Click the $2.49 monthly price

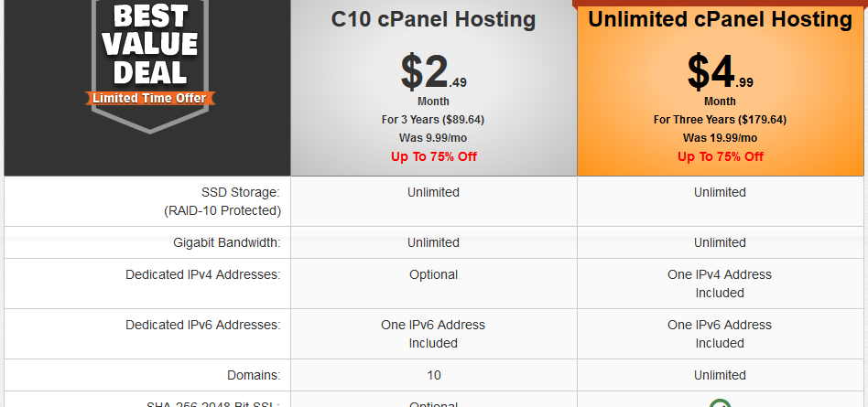[x=433, y=73]
